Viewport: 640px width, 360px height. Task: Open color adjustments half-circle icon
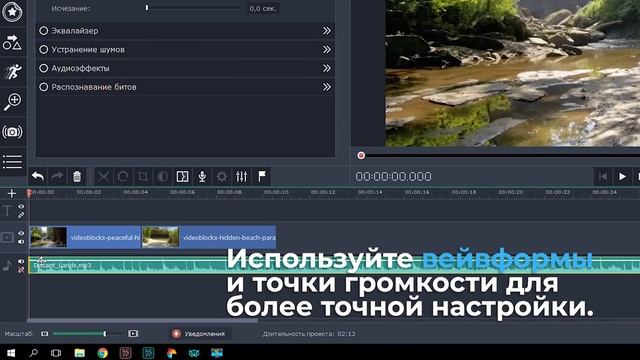point(162,176)
